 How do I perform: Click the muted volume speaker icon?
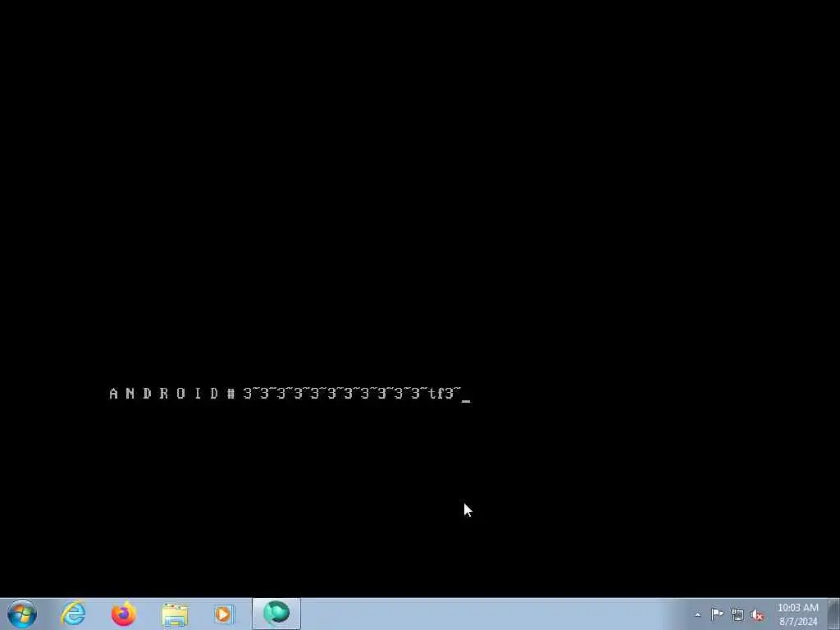point(757,614)
